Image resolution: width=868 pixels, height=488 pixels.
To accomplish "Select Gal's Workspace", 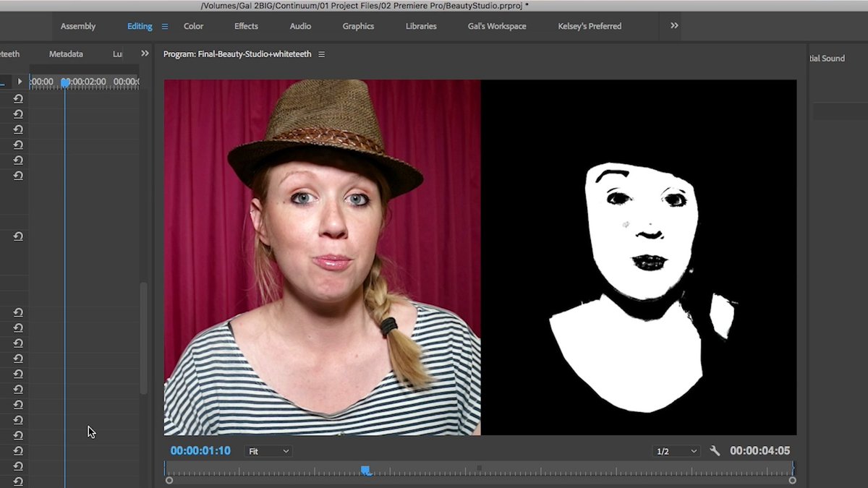I will 497,26.
